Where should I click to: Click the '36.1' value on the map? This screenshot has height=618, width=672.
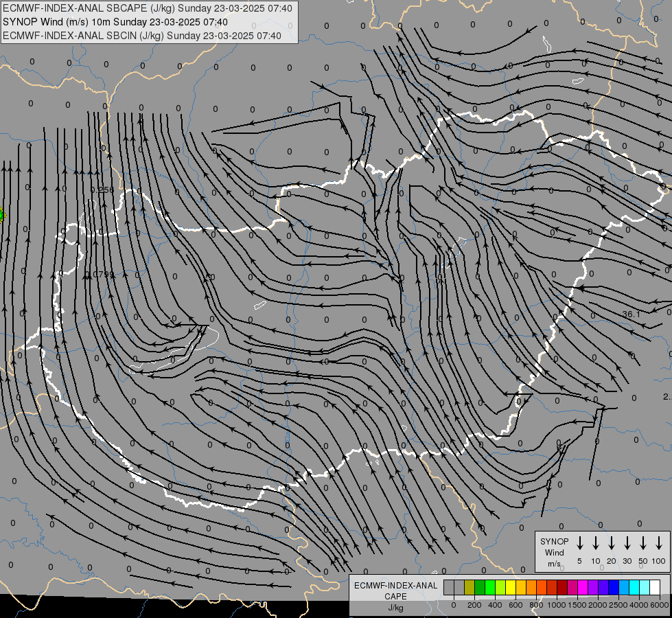pyautogui.click(x=631, y=314)
